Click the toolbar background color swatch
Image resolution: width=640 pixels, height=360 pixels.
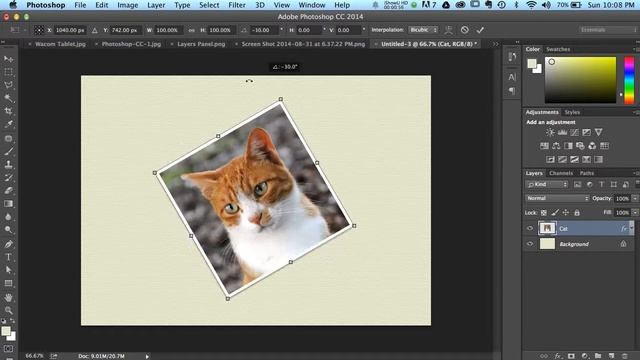tap(12, 337)
